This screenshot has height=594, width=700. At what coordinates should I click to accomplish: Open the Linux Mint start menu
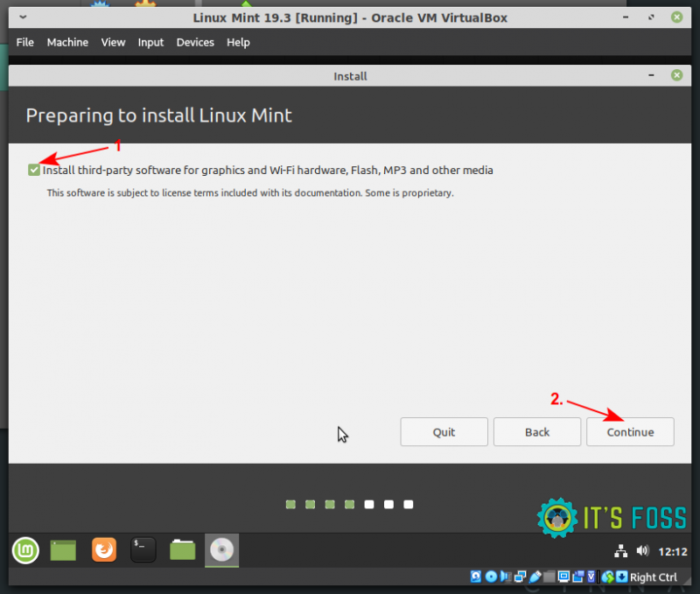pyautogui.click(x=25, y=550)
